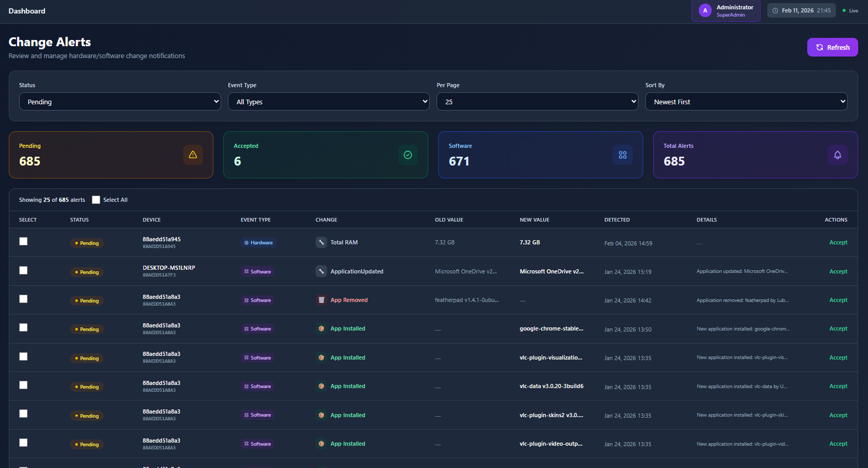Viewport: 868px width, 468px height.
Task: Click the DEVICE column header
Action: [152, 220]
